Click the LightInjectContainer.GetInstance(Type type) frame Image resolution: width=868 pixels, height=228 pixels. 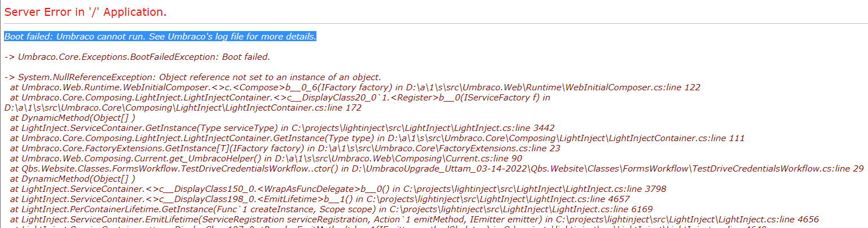pyautogui.click(x=377, y=138)
